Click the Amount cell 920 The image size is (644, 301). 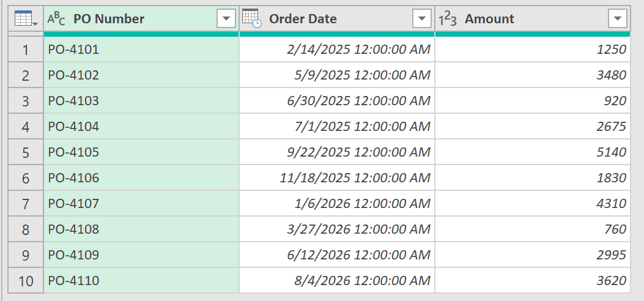click(x=533, y=100)
